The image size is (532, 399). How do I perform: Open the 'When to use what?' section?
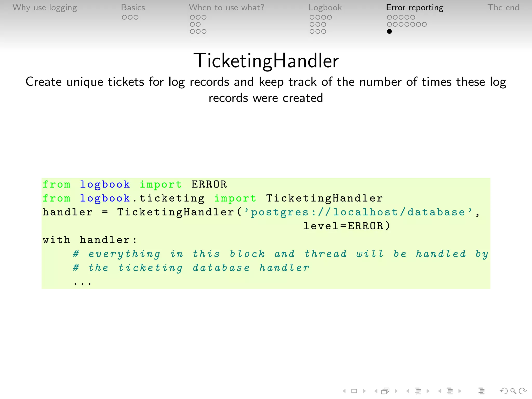pyautogui.click(x=227, y=8)
